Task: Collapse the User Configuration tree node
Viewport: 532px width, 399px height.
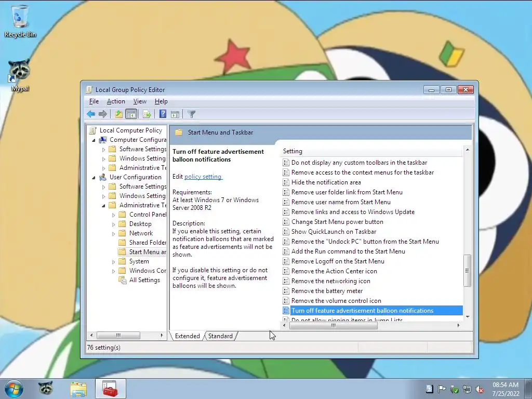Action: [x=94, y=178]
